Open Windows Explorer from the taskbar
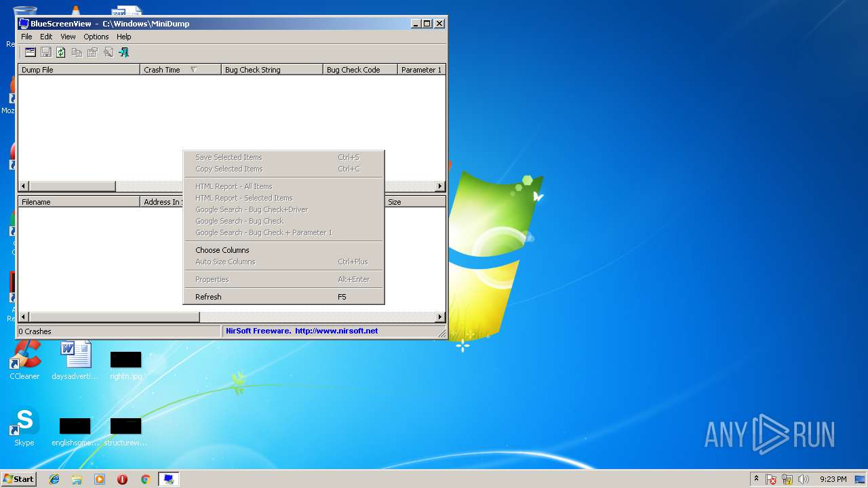Screen dimensions: 868x488 click(x=77, y=479)
